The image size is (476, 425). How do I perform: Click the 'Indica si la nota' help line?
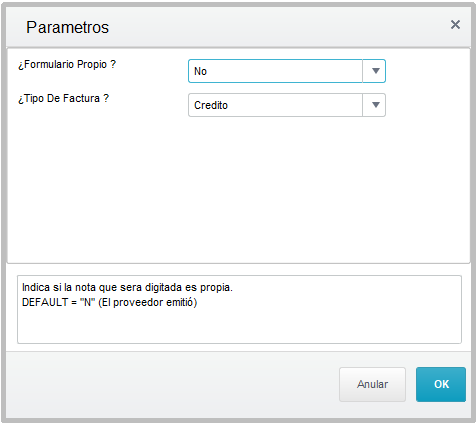point(127,287)
